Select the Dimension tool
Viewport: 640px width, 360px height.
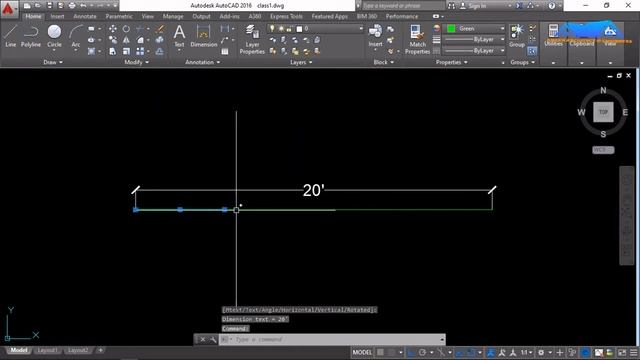203,36
